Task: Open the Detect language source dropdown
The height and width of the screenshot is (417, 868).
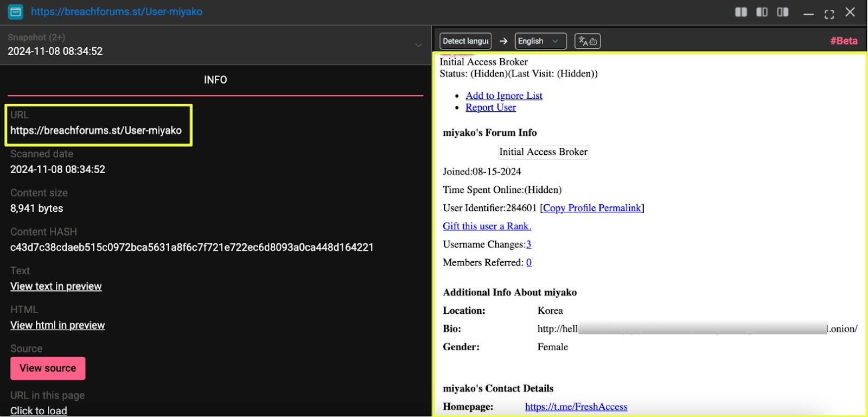Action: (x=465, y=41)
